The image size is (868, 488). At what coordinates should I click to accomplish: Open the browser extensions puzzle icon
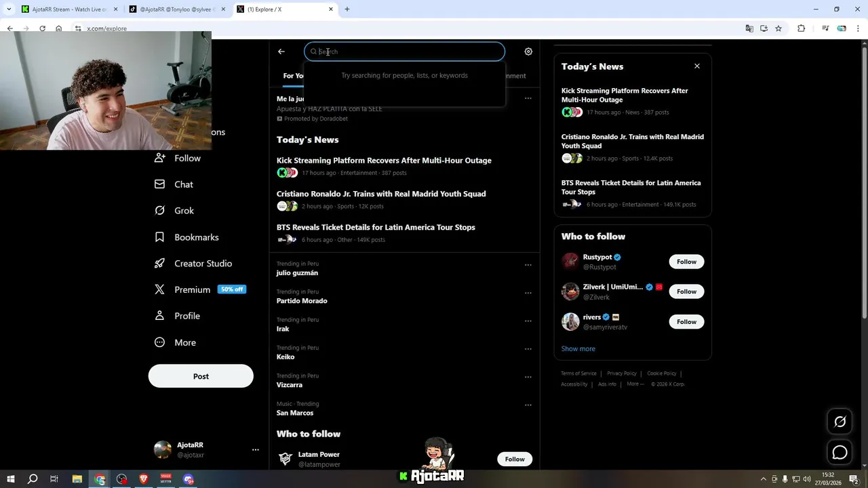tap(801, 28)
